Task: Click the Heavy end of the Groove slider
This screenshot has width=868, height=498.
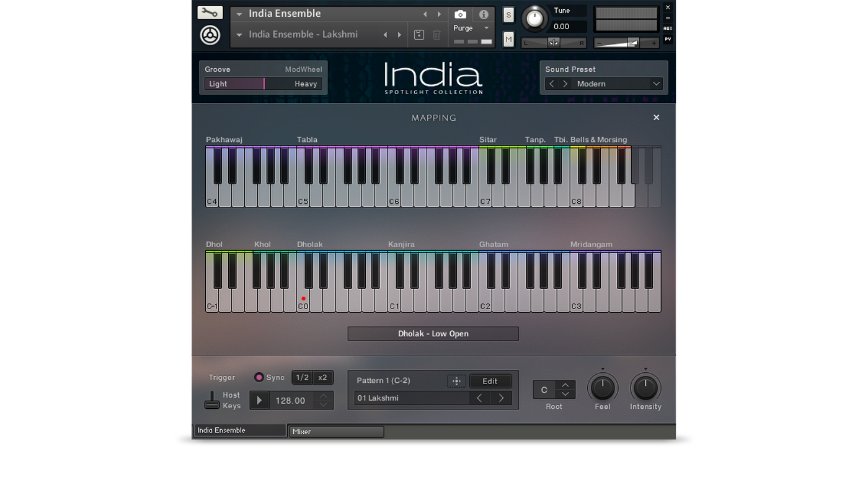Action: point(306,84)
